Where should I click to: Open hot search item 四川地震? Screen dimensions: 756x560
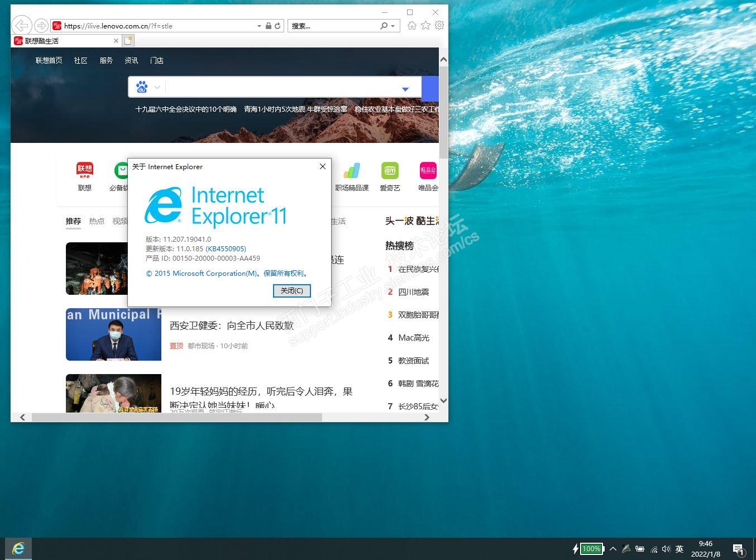point(414,292)
